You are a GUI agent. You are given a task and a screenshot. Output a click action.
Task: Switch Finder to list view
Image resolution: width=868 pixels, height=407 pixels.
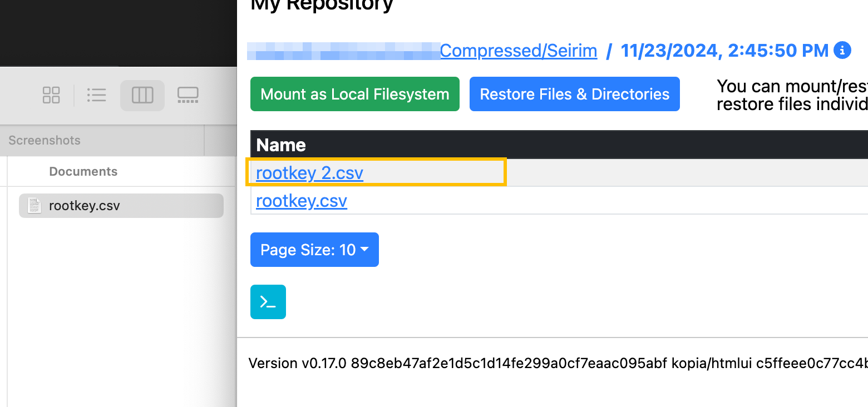pyautogui.click(x=96, y=95)
